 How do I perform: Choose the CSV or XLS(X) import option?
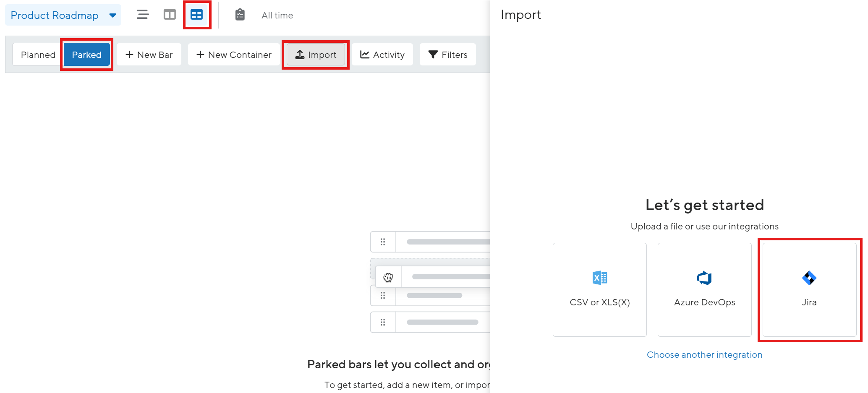[x=599, y=289]
